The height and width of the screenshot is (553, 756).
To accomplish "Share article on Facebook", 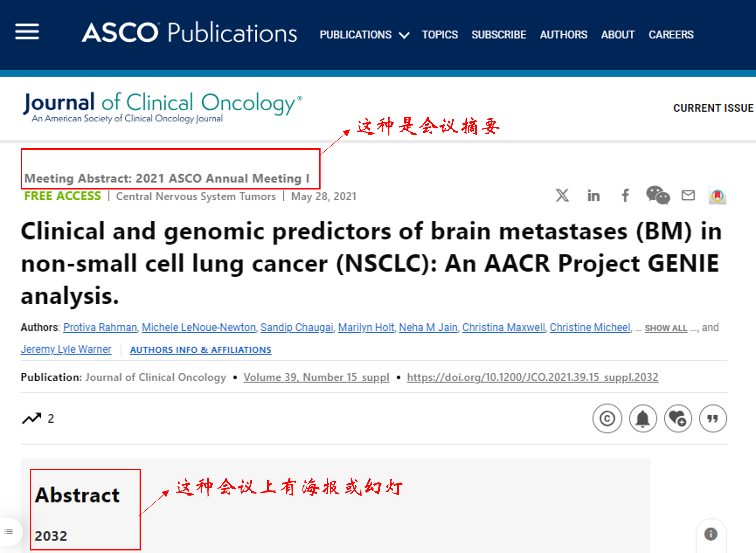I will (625, 196).
